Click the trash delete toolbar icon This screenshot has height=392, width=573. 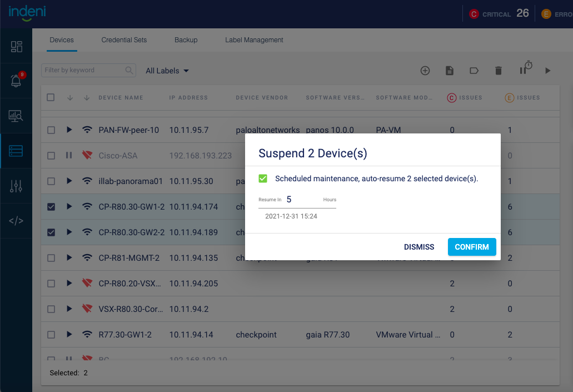pos(499,71)
